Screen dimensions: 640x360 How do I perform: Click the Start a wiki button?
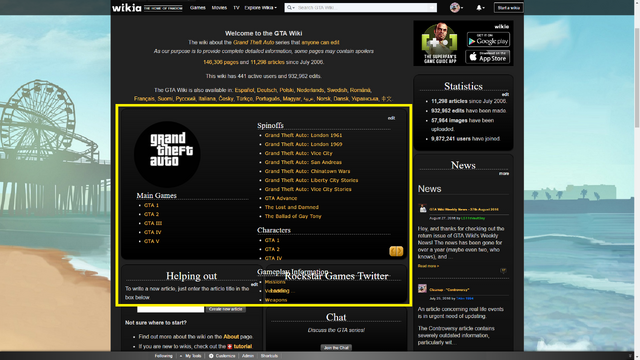[x=509, y=7]
